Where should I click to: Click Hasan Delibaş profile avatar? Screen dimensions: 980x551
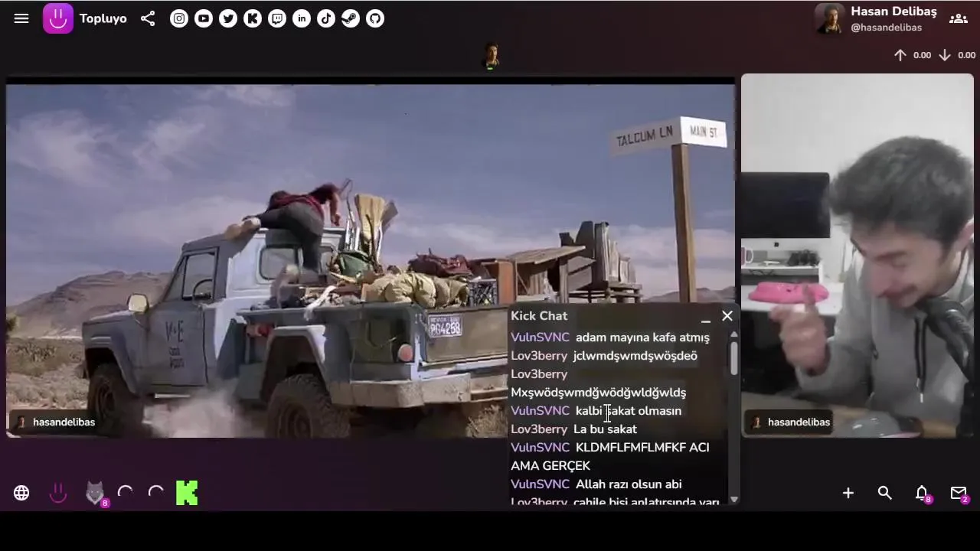829,18
